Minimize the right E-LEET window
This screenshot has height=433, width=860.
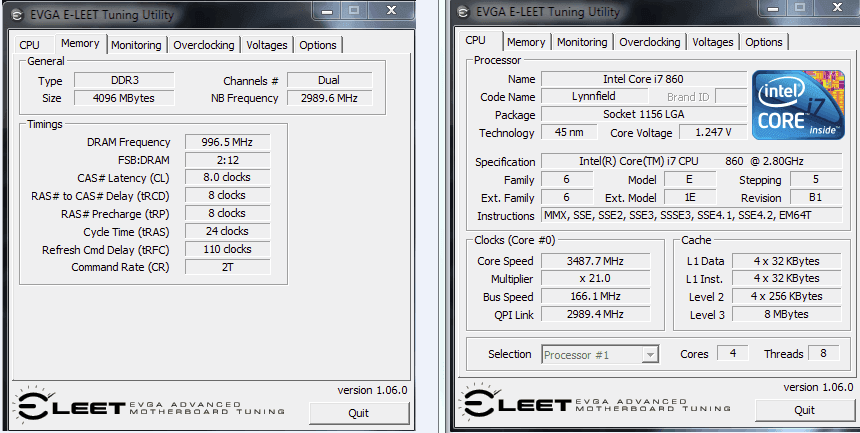[x=773, y=8]
